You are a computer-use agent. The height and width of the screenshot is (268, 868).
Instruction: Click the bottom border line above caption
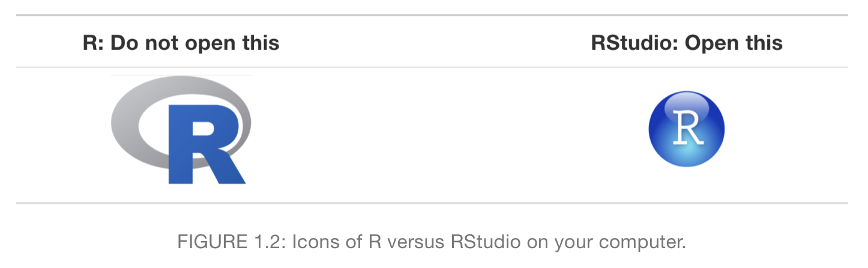point(432,203)
